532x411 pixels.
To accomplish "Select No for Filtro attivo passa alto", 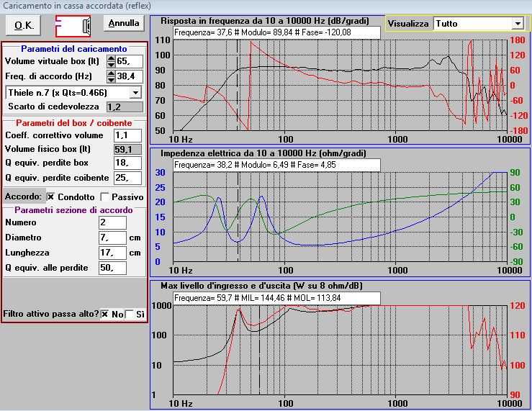I will (x=105, y=315).
